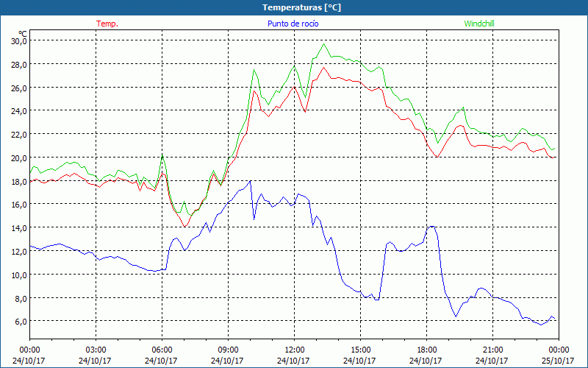Click the 06:00 time axis label
This screenshot has width=588, height=368.
[162, 350]
